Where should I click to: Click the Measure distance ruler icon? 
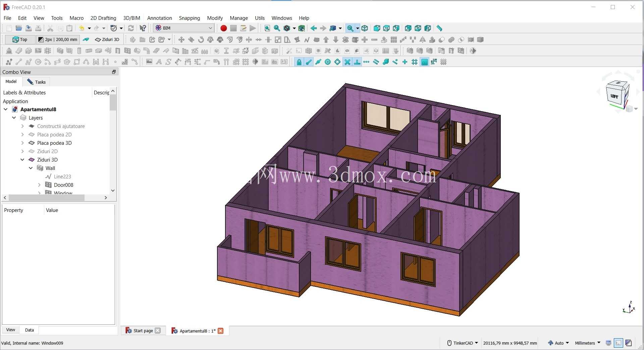(439, 28)
